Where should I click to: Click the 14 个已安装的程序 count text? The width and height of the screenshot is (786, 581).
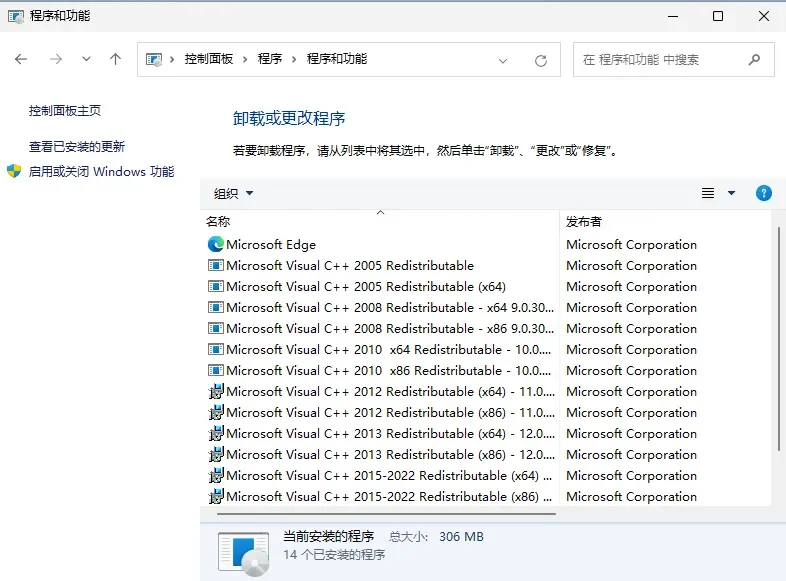click(334, 555)
